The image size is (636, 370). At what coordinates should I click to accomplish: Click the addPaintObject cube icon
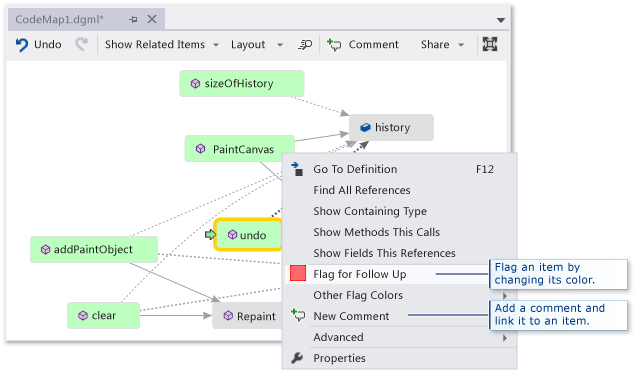(x=45, y=250)
